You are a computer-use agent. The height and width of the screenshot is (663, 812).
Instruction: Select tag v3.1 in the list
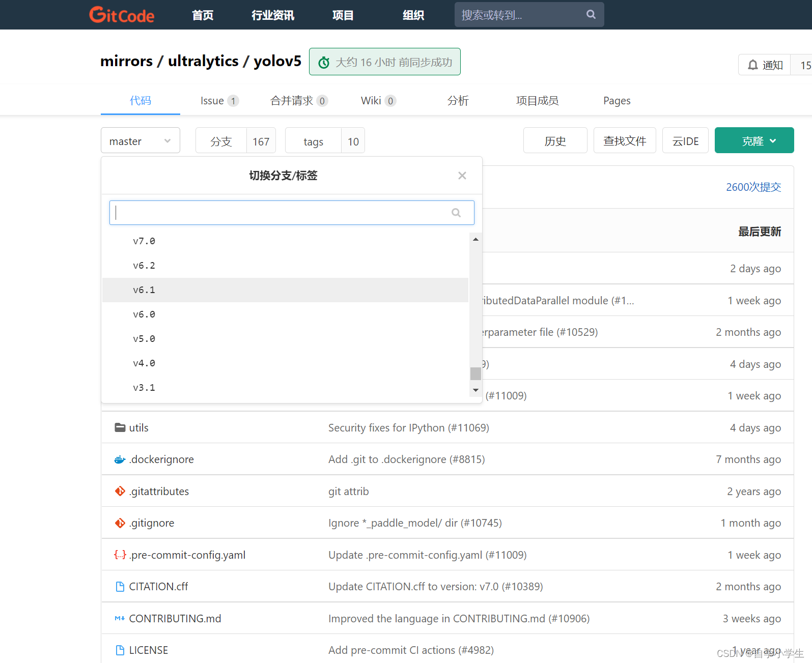pos(285,388)
